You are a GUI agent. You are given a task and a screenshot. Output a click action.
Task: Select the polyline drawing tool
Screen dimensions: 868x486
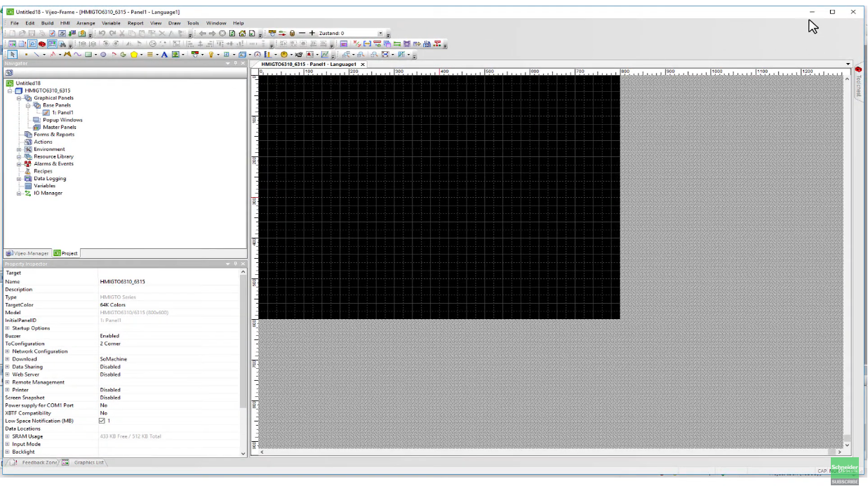(53, 54)
